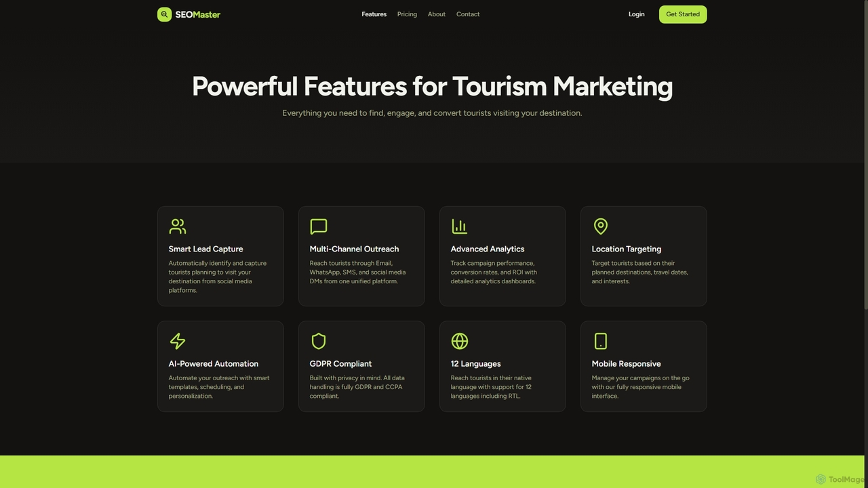Select the Mobile Responsive heading
The width and height of the screenshot is (868, 488).
pos(627,363)
